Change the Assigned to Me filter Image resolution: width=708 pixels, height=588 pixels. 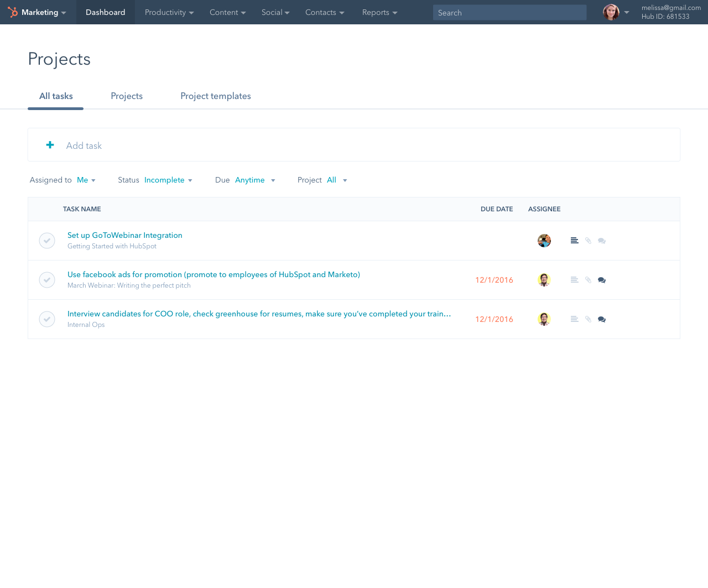pyautogui.click(x=86, y=180)
